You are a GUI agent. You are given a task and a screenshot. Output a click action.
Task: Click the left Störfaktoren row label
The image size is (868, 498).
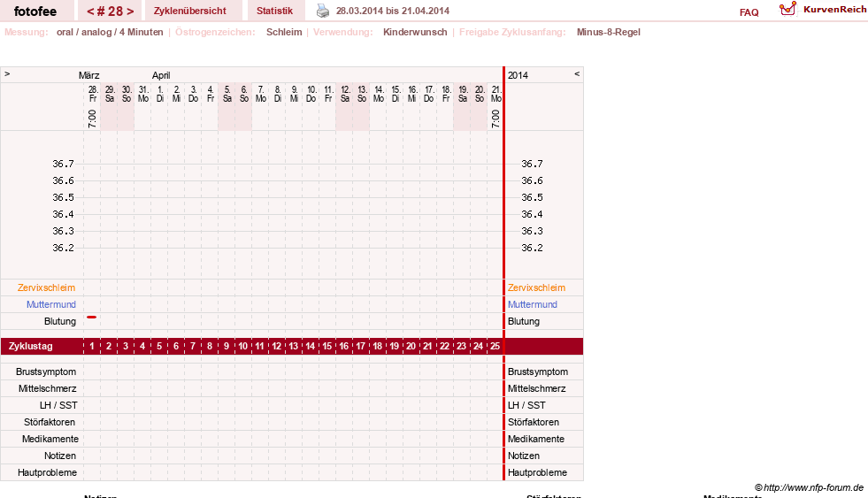click(50, 422)
